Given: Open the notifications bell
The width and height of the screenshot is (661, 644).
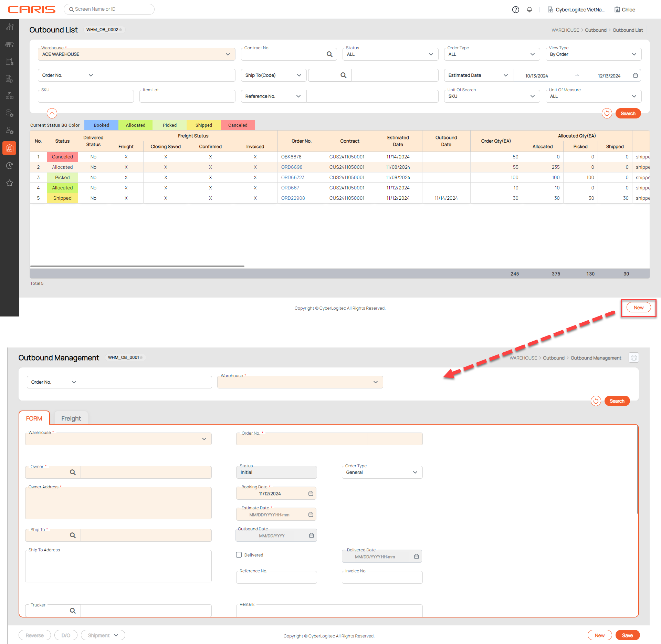Looking at the screenshot, I should click(529, 10).
